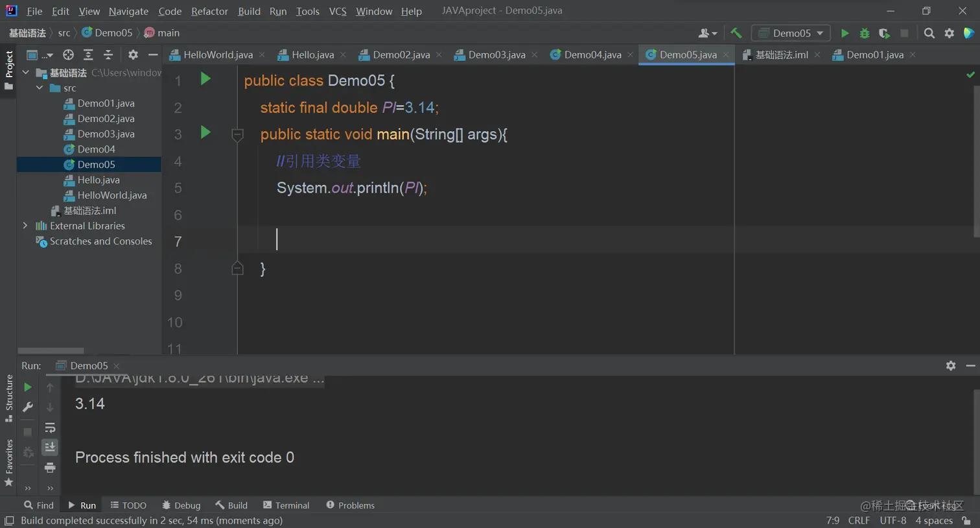Open Project panel options gear
The width and height of the screenshot is (980, 528).
[133, 55]
